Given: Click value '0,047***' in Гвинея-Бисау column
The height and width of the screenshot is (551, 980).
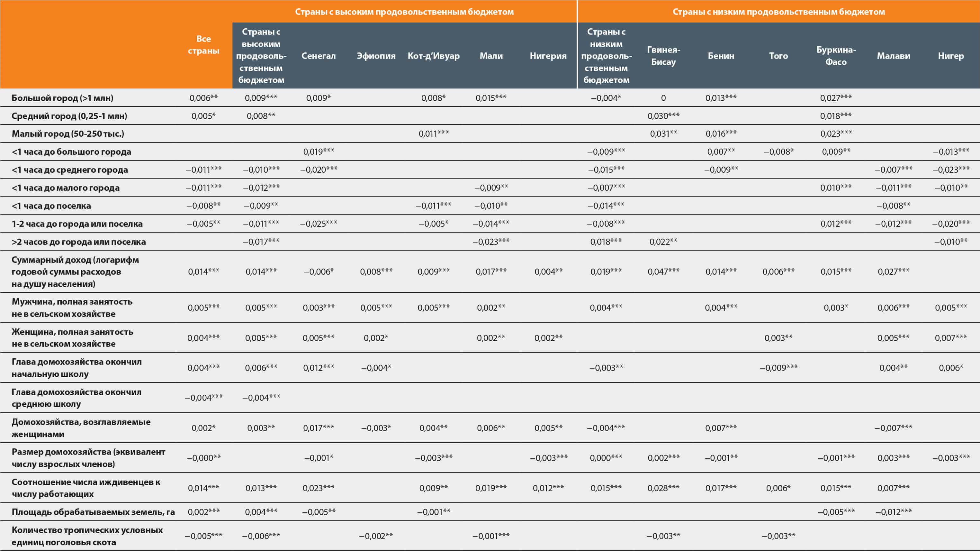Looking at the screenshot, I should coord(663,271).
